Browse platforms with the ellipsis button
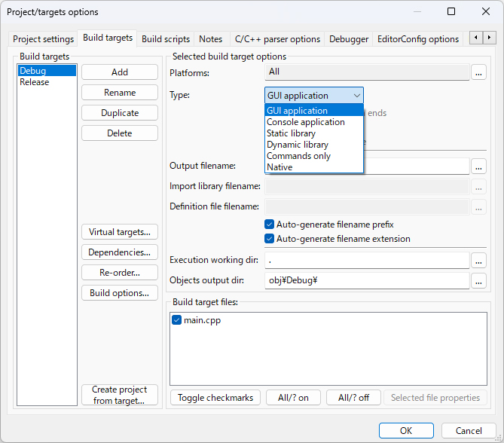 (x=478, y=72)
